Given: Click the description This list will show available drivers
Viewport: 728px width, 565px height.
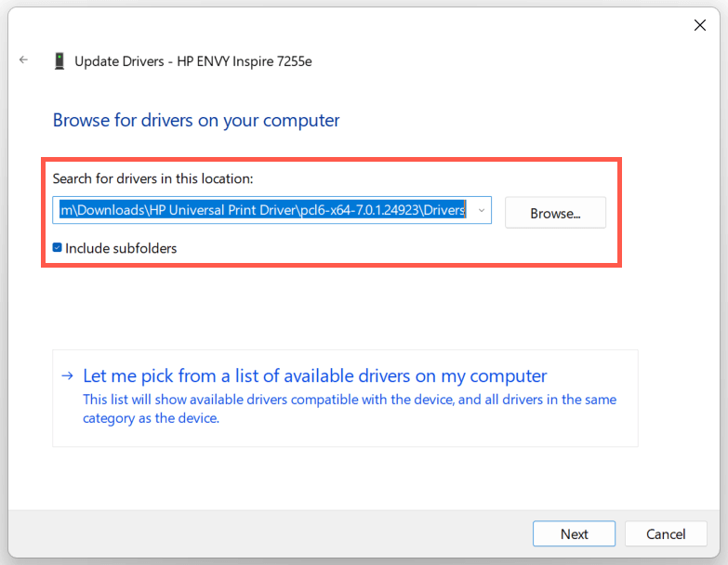Looking at the screenshot, I should (x=350, y=400).
